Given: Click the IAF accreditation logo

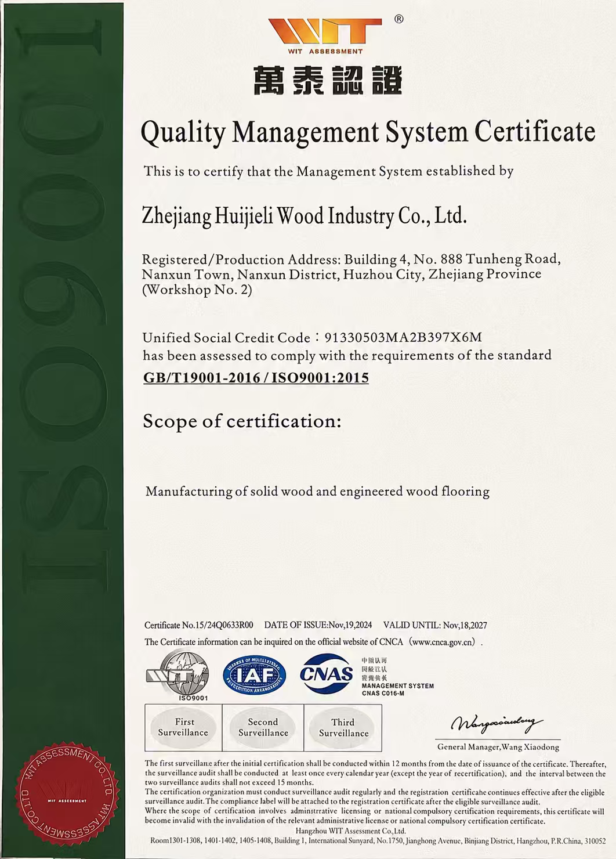Looking at the screenshot, I should pyautogui.click(x=255, y=676).
